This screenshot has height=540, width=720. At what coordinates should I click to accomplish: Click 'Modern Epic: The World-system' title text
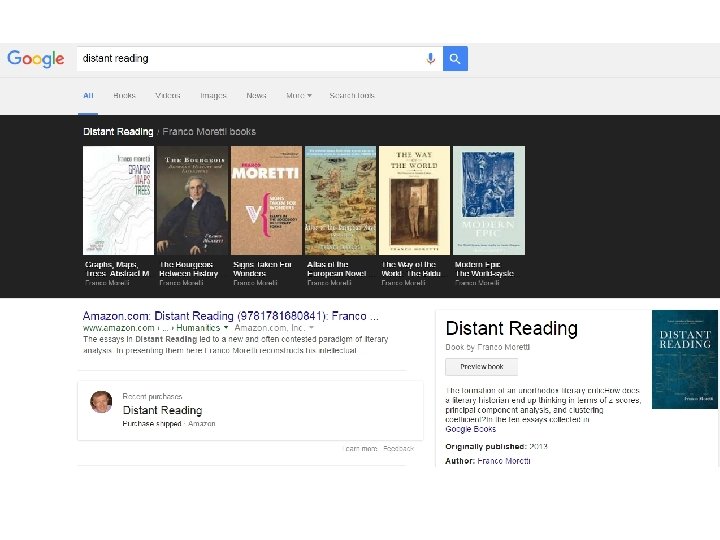point(484,269)
